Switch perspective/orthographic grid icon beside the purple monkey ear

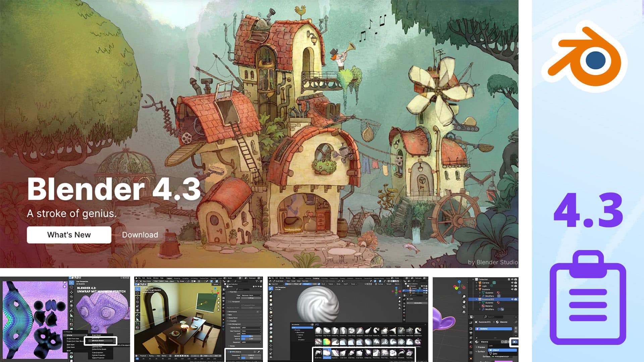[464, 312]
